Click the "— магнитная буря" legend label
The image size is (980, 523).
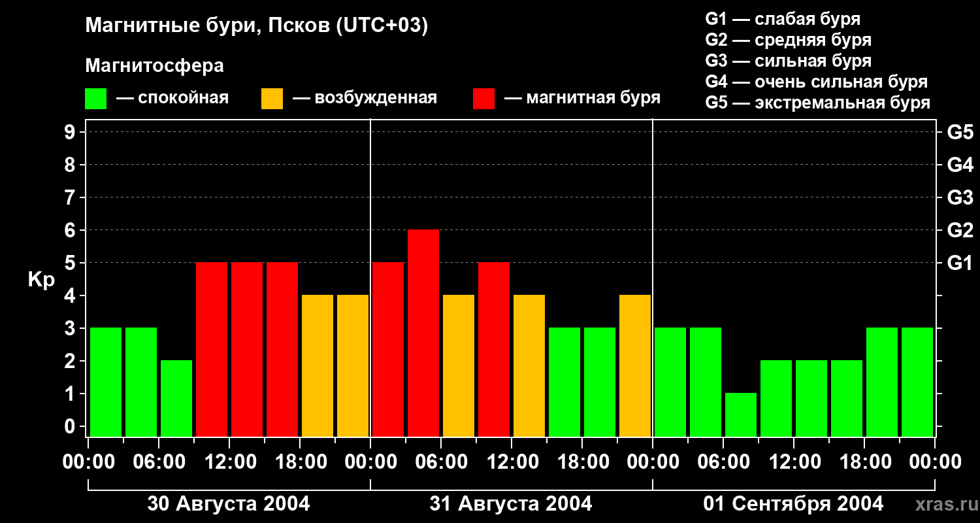pyautogui.click(x=583, y=98)
